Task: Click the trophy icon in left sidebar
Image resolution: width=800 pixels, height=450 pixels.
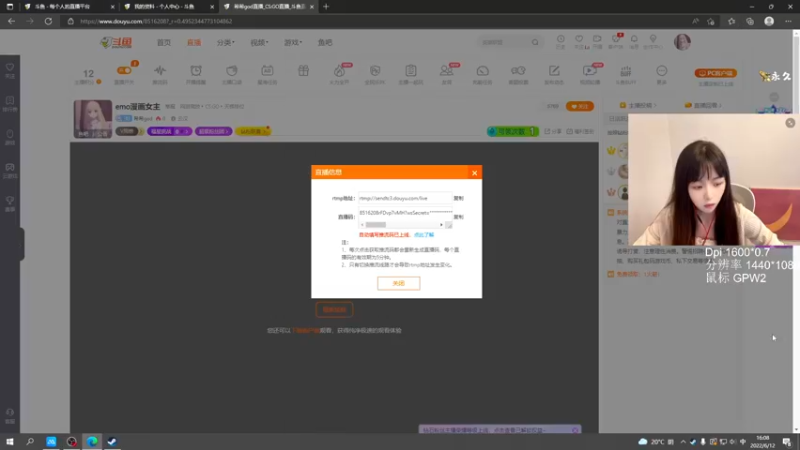Action: pyautogui.click(x=10, y=203)
